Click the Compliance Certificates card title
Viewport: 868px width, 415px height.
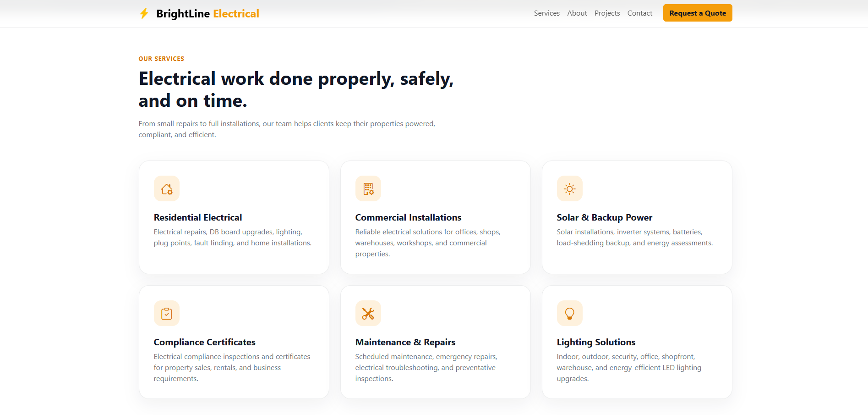pyautogui.click(x=204, y=342)
